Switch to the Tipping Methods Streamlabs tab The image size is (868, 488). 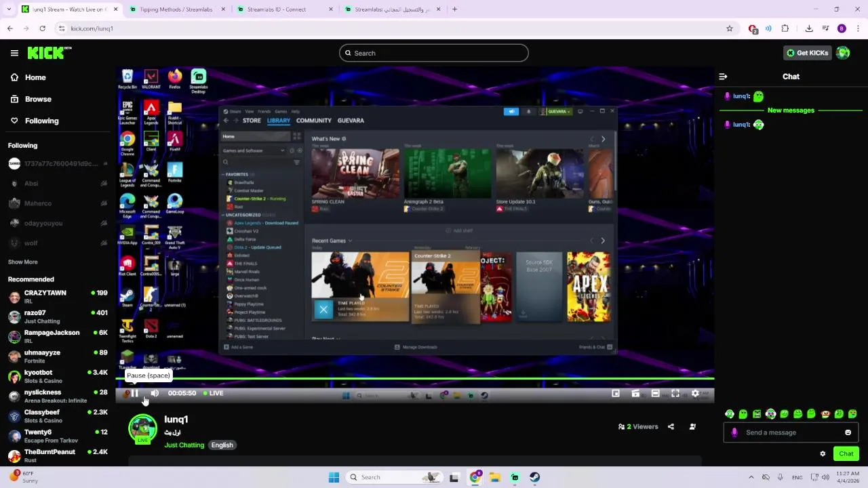coord(175,9)
